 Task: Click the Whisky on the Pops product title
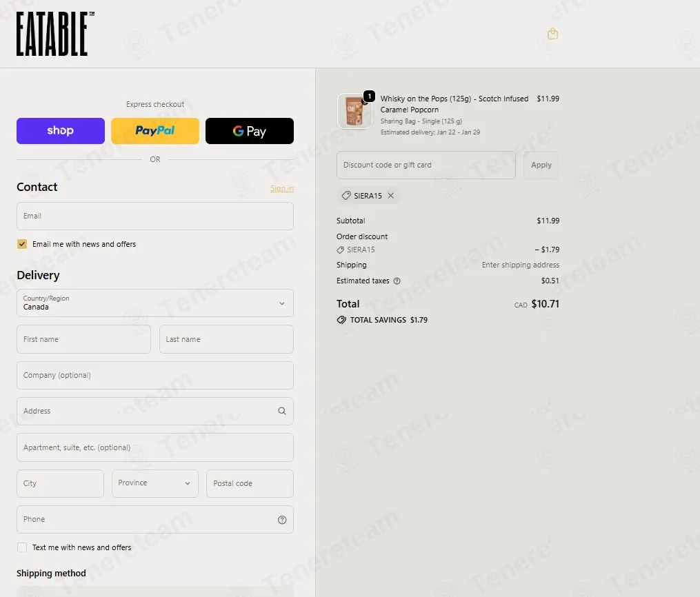coord(454,104)
